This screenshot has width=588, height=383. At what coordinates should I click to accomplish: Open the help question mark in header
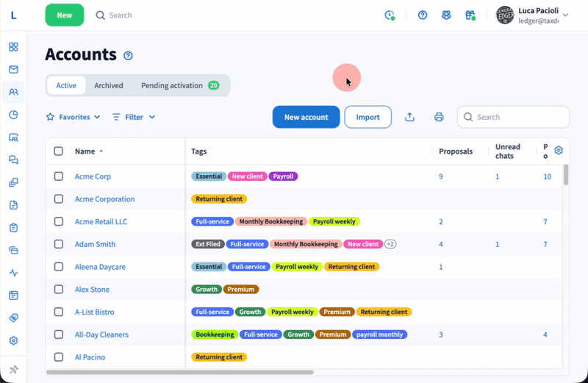coord(423,15)
